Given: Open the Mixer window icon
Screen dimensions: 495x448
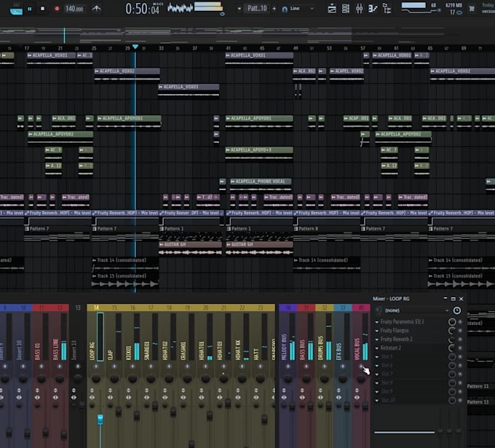Looking at the screenshot, I should coord(360,9).
